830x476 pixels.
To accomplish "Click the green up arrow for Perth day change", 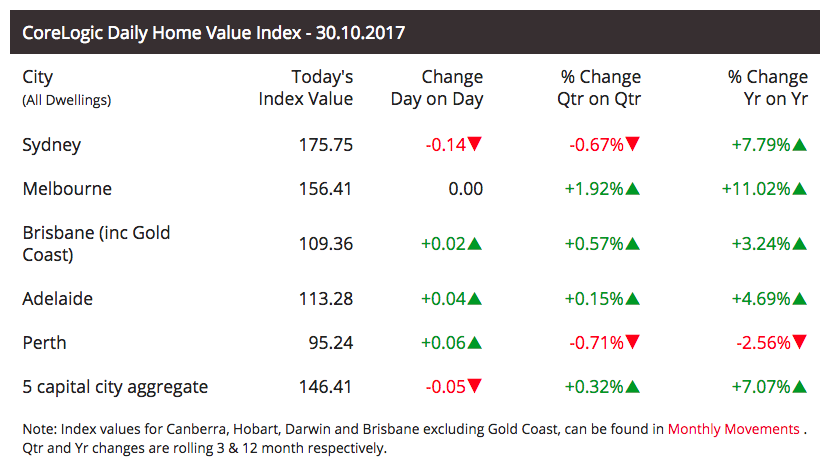I will (x=475, y=342).
